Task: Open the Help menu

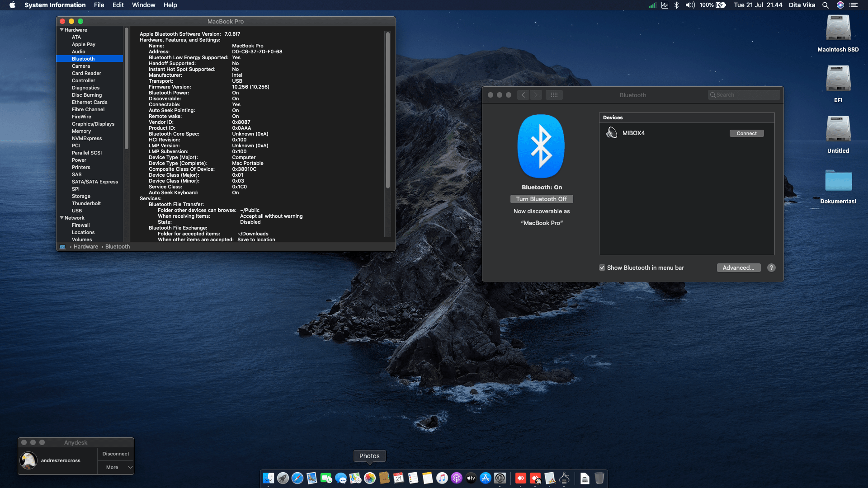Action: tap(170, 5)
